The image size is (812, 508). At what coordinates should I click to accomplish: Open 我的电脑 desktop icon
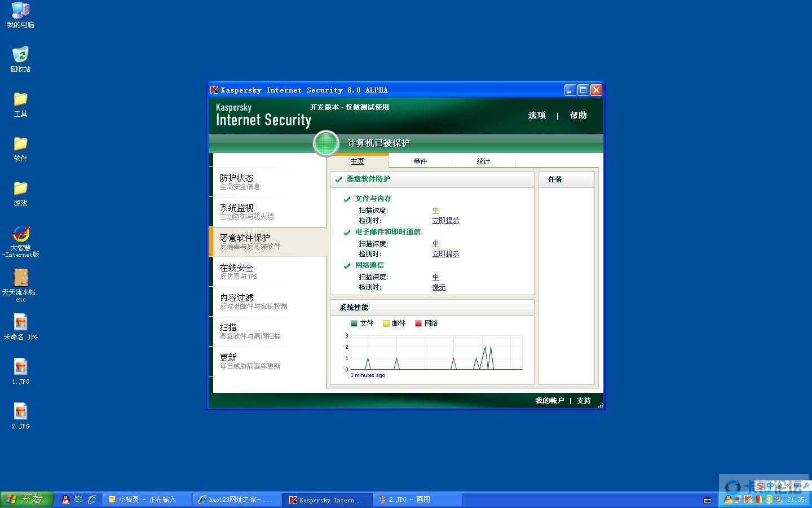tap(20, 15)
